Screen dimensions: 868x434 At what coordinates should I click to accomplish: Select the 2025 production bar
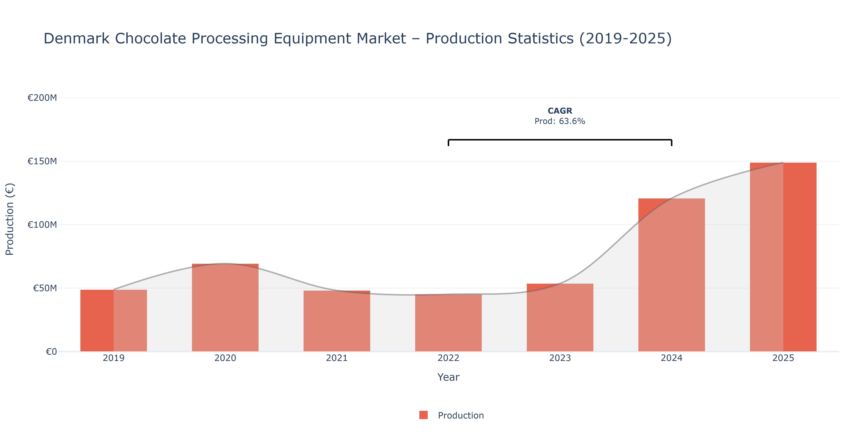[x=783, y=257]
